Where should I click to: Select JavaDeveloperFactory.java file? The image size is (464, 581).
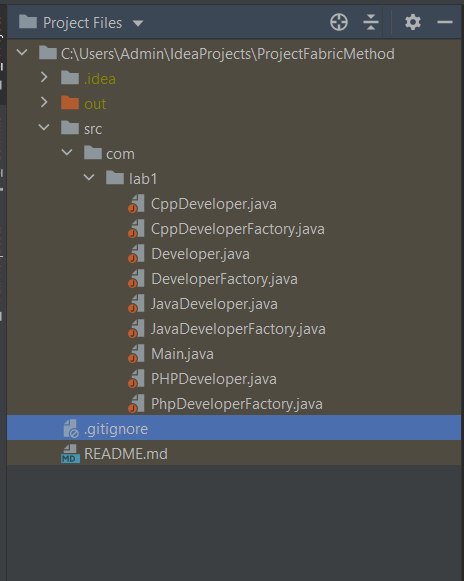pos(238,329)
